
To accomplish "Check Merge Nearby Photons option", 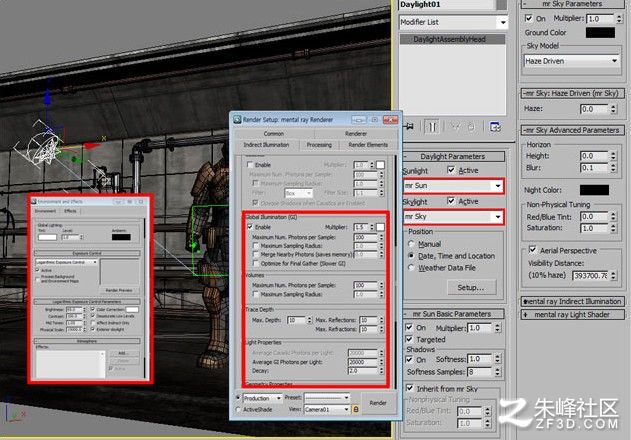I will 256,254.
